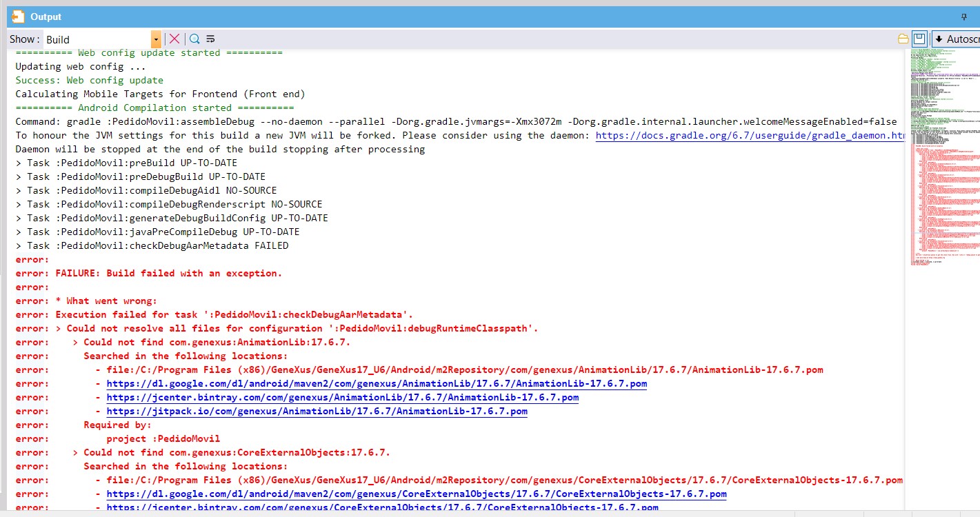Click 'Task :PedidoMovil:compileDebugAidl NO-SOURCE' line
Screen dimensions: 980x517
pos(146,190)
